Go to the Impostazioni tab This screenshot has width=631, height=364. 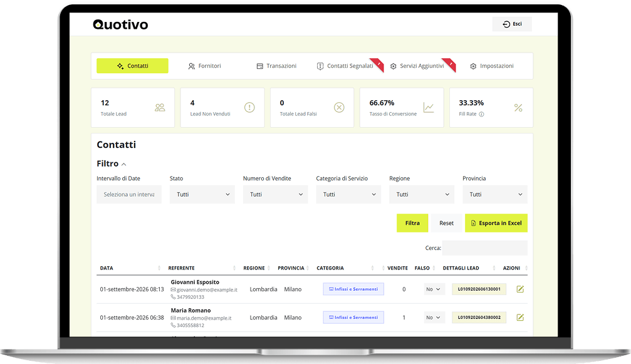492,66
